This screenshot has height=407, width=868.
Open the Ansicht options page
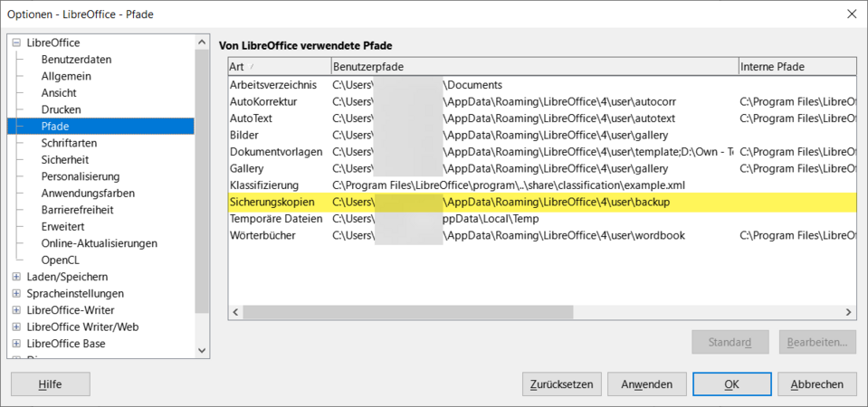point(59,93)
